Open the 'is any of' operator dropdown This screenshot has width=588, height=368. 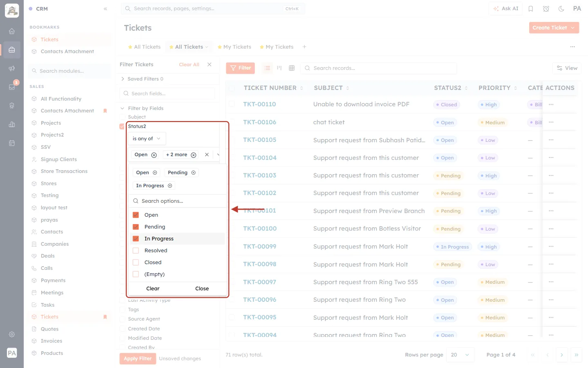(147, 139)
